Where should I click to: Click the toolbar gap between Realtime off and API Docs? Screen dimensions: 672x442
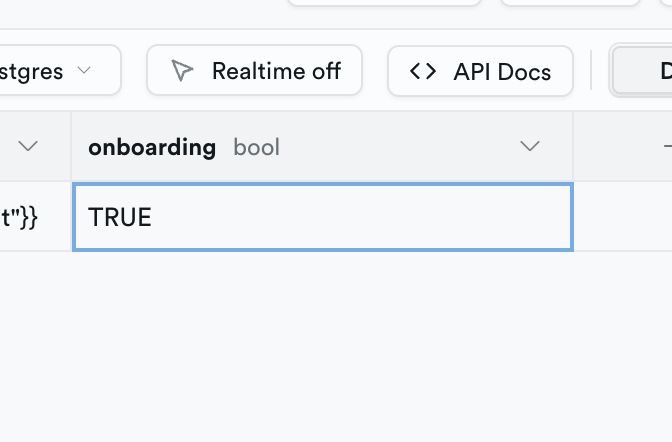pyautogui.click(x=375, y=71)
